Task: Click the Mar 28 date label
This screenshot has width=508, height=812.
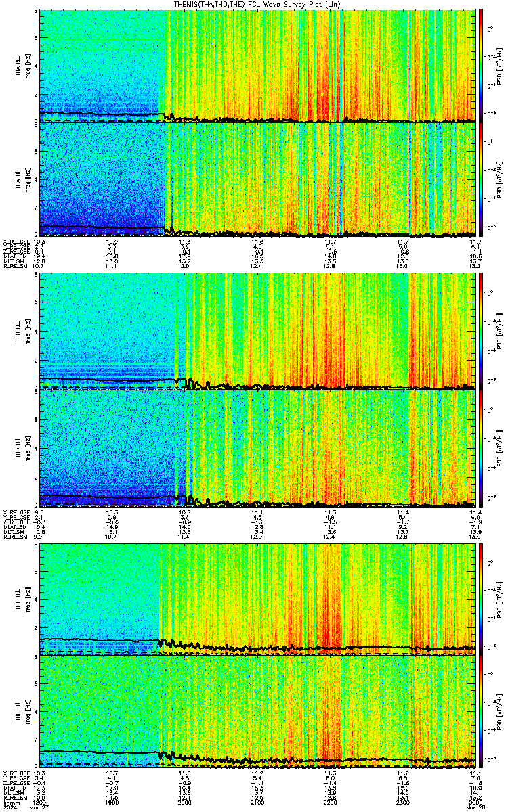Action: pos(475,809)
